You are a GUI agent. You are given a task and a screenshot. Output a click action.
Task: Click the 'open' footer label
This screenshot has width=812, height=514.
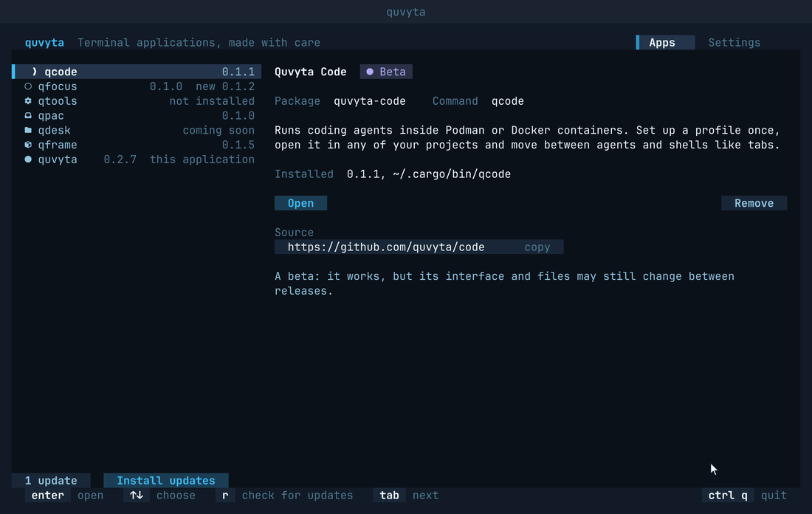(91, 495)
